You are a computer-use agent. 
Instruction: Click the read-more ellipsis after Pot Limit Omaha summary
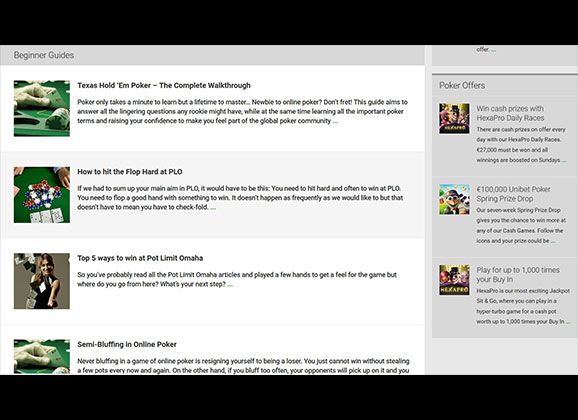pyautogui.click(x=230, y=285)
